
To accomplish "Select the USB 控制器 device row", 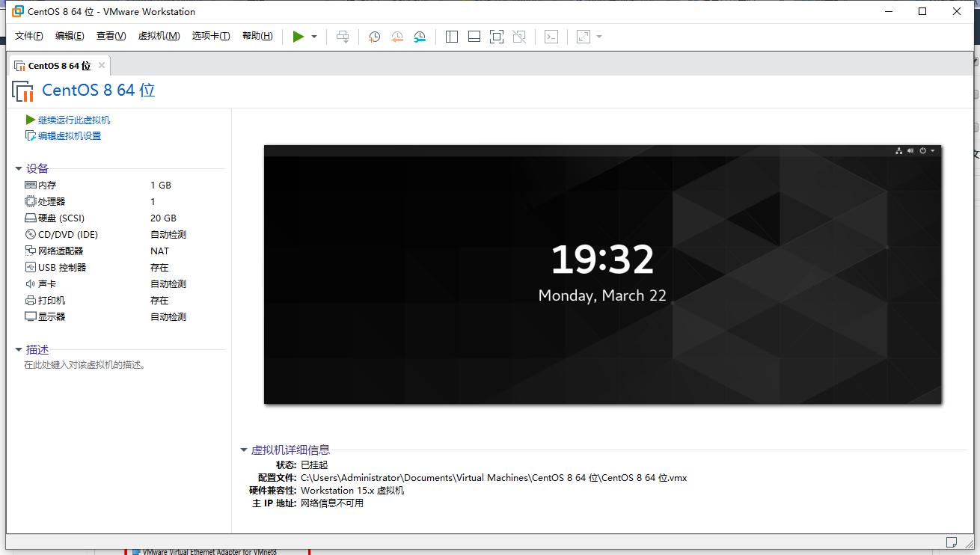I will pyautogui.click(x=123, y=268).
